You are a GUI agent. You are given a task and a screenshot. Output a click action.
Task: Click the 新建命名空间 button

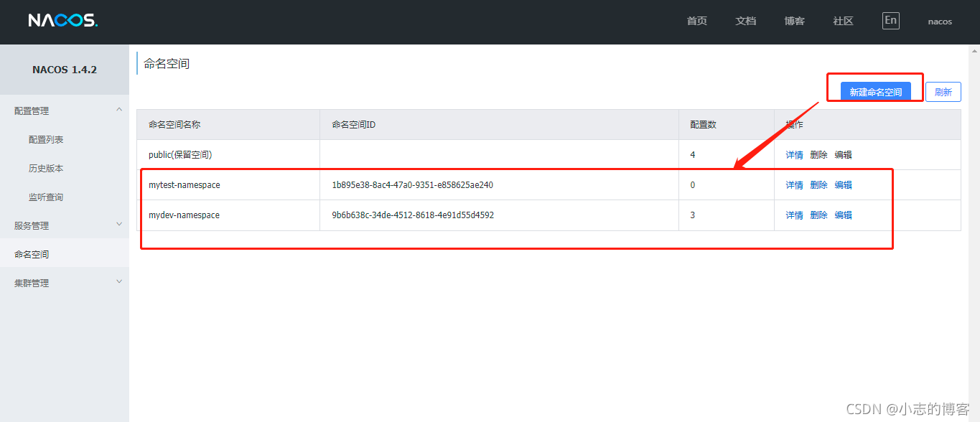[x=876, y=92]
